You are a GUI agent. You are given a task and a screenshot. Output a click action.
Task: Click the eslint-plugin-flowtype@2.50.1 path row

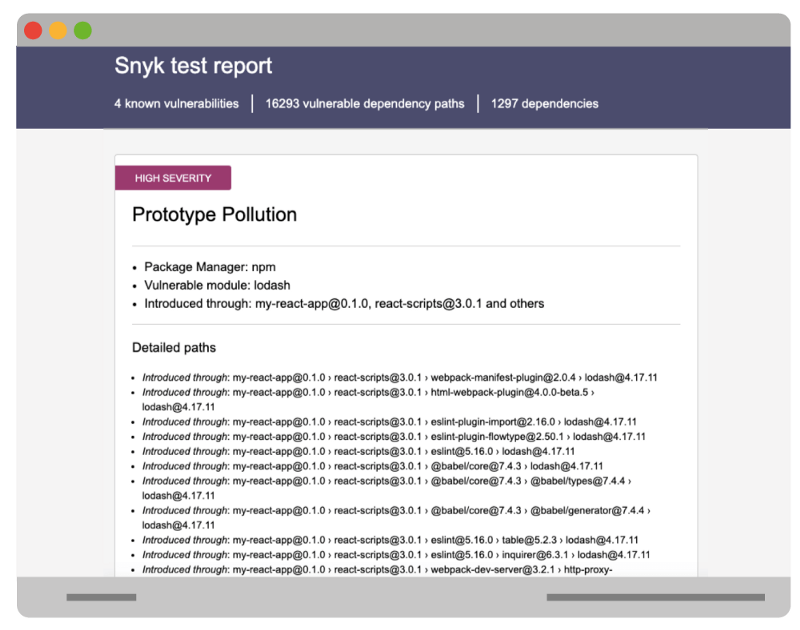coord(394,437)
